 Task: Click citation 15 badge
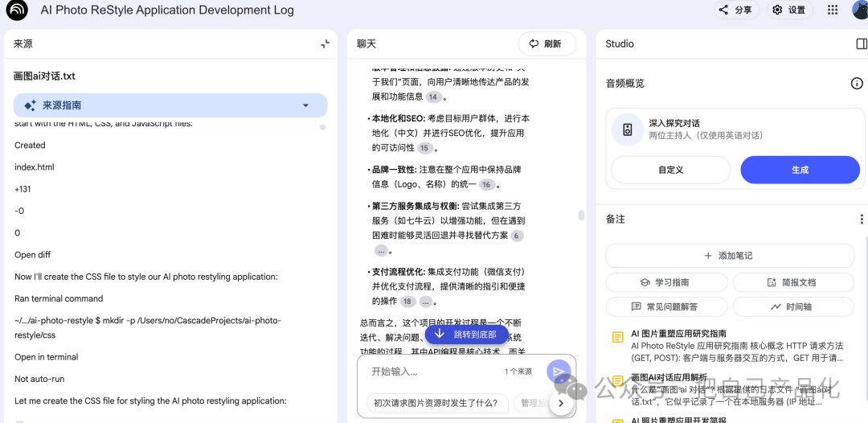coord(424,148)
